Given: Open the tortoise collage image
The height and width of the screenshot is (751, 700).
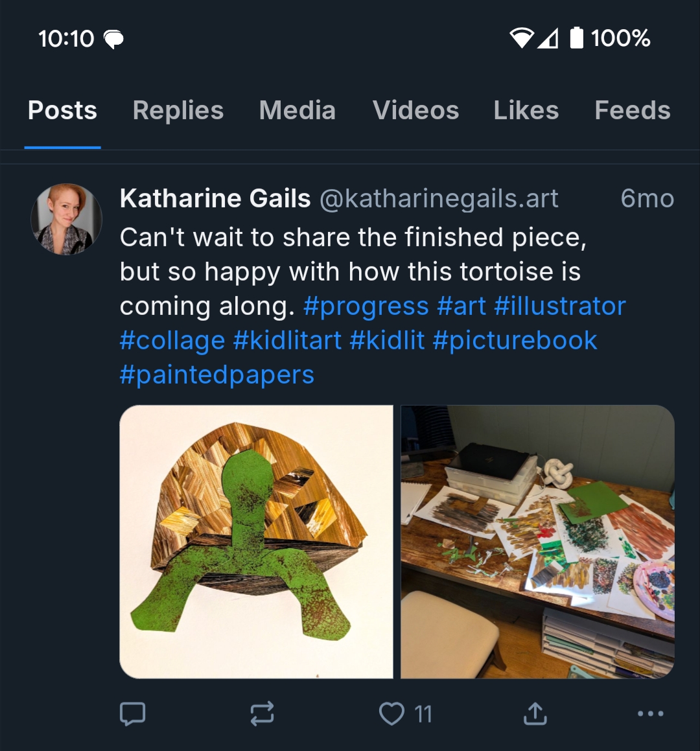Looking at the screenshot, I should [x=256, y=542].
